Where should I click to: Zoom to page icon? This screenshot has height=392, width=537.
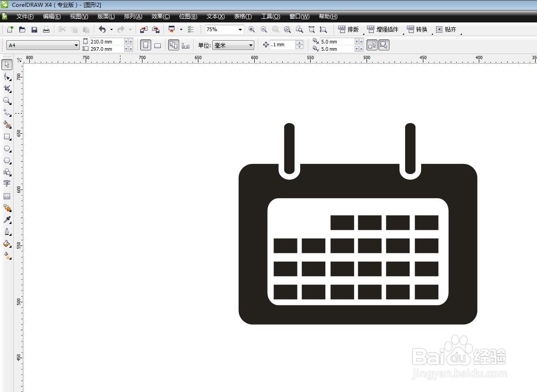point(299,29)
